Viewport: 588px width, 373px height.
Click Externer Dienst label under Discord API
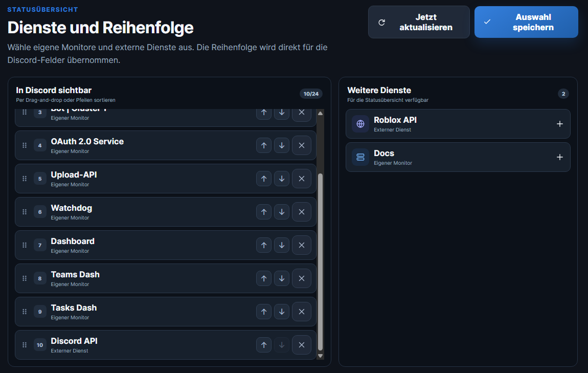coord(70,351)
